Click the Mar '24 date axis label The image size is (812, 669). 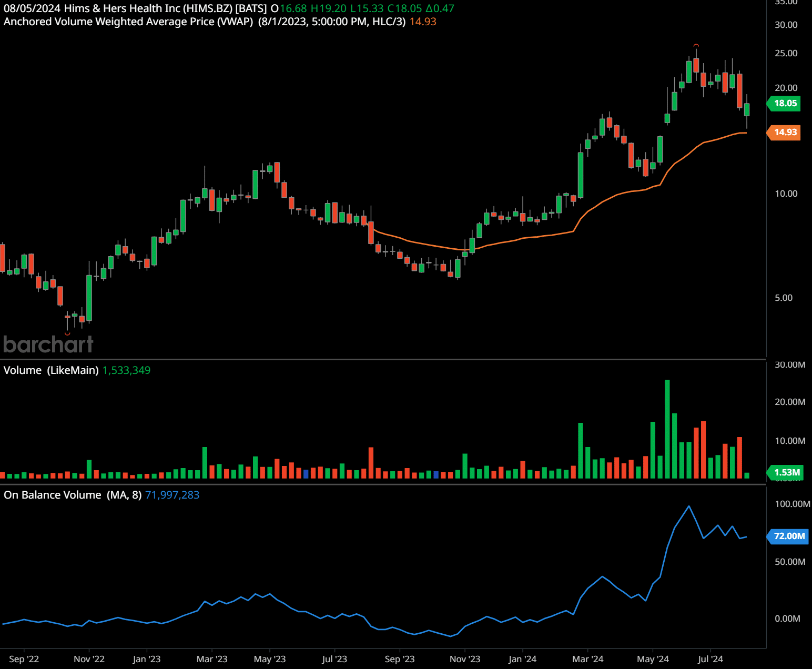(588, 659)
